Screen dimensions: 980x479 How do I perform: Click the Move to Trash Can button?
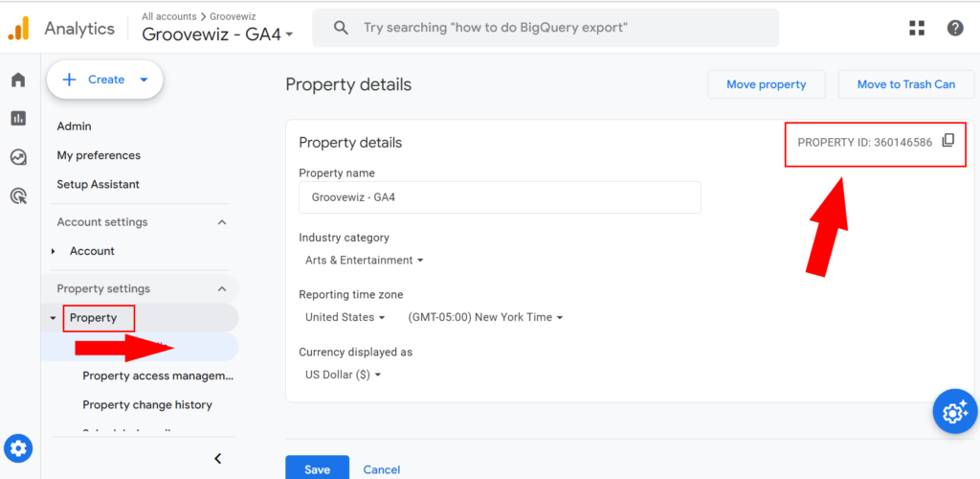coord(906,84)
